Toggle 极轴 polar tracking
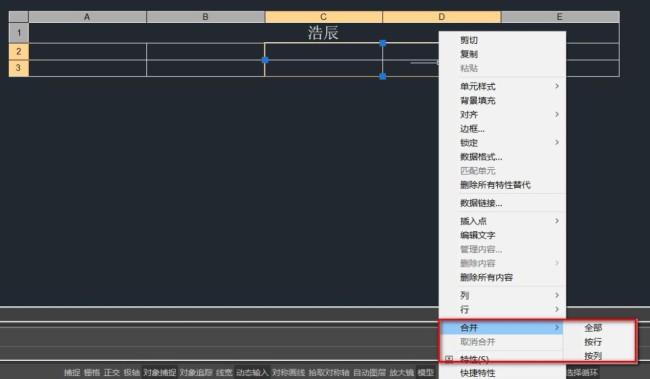This screenshot has height=379, width=650. click(x=131, y=372)
